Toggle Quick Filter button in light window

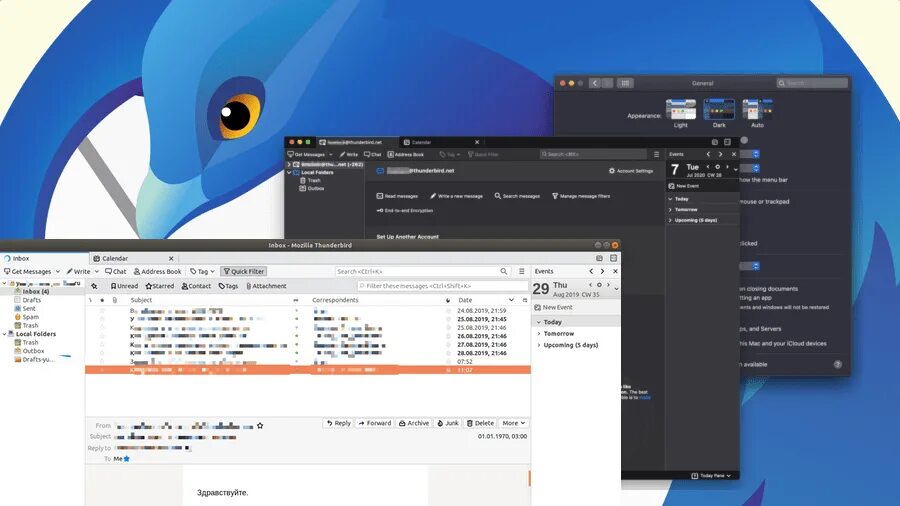pos(244,271)
